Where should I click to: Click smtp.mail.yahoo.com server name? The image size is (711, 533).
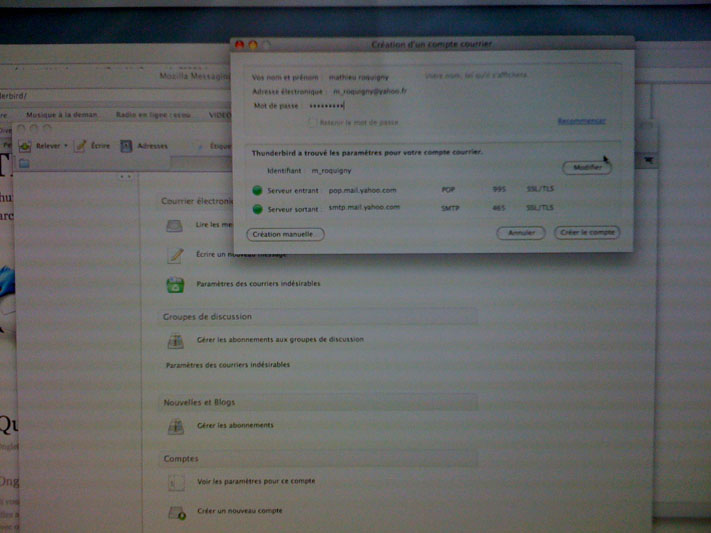pos(364,207)
